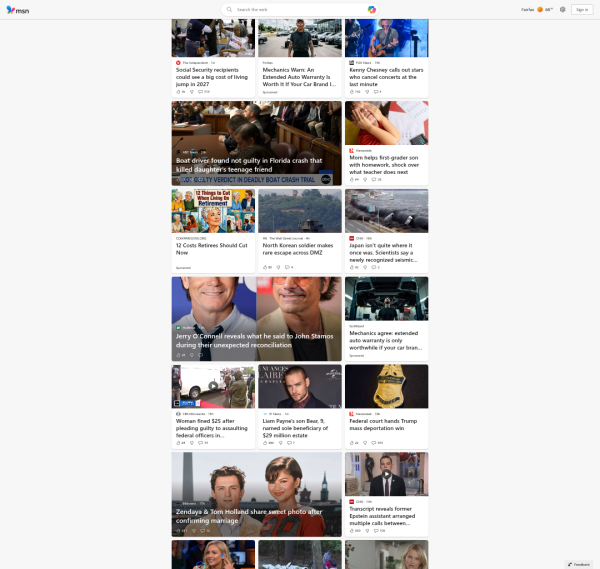Dislike the Kenny Chesney article
Image resolution: width=600 pixels, height=569 pixels.
coord(367,92)
